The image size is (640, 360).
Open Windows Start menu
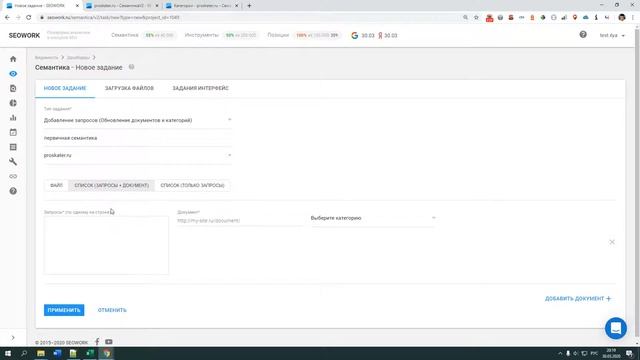8,353
